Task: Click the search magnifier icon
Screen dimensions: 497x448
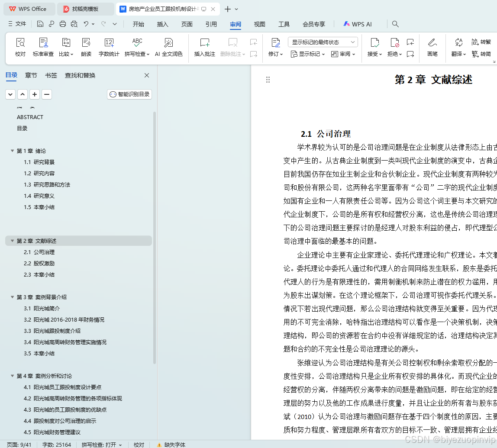Action: pos(395,24)
